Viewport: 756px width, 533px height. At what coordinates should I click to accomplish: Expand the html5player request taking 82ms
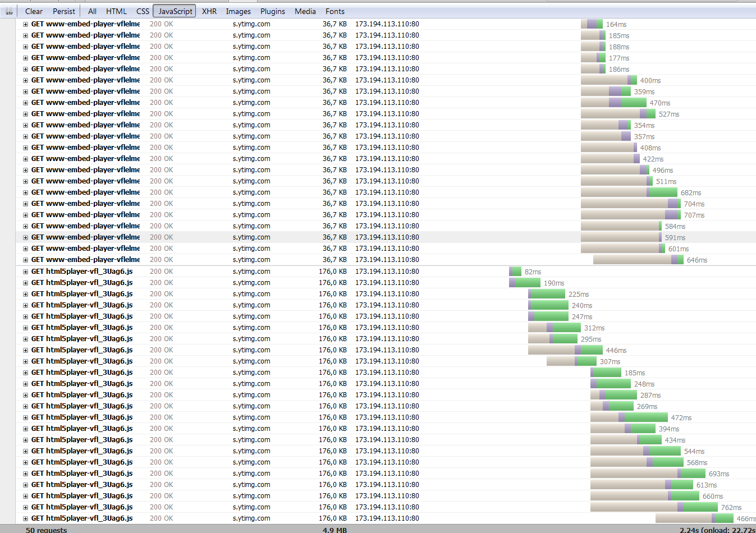pos(25,272)
